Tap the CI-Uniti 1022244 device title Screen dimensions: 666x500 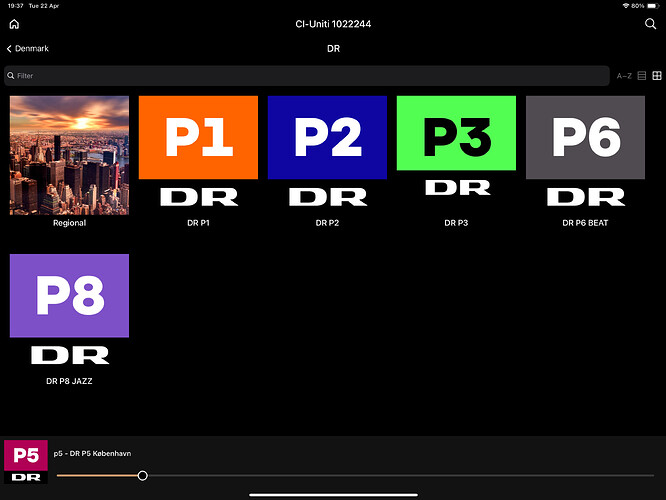click(x=332, y=24)
